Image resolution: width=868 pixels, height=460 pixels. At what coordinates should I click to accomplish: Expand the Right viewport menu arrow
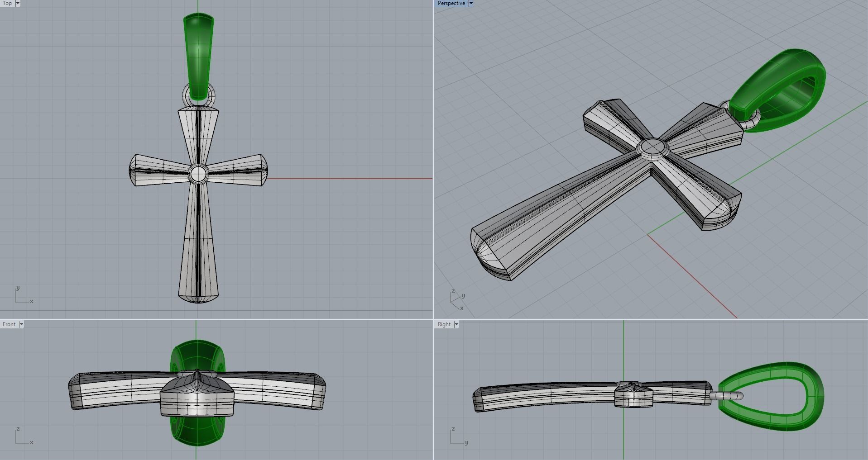point(456,324)
